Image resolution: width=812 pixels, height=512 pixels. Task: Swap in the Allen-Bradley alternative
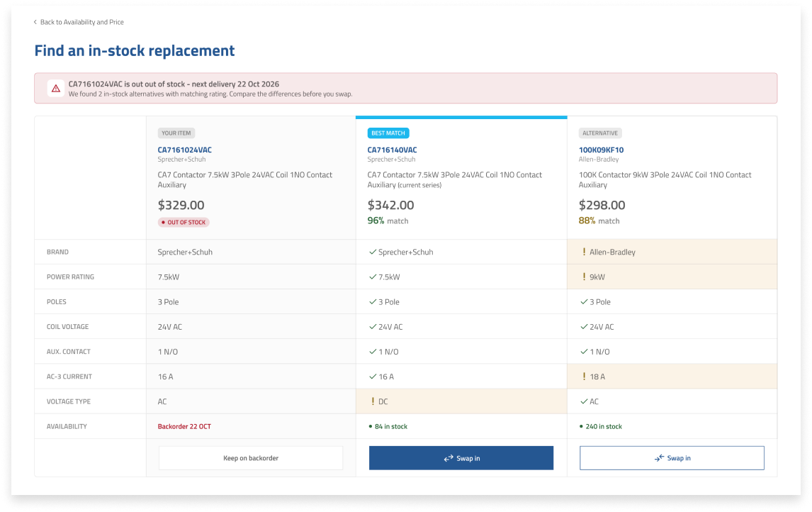(672, 458)
